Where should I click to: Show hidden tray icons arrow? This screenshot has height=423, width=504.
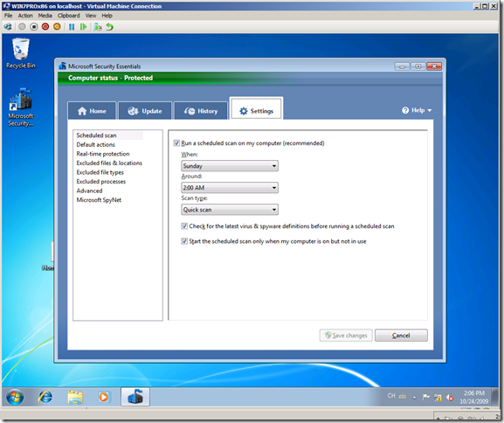tap(414, 398)
